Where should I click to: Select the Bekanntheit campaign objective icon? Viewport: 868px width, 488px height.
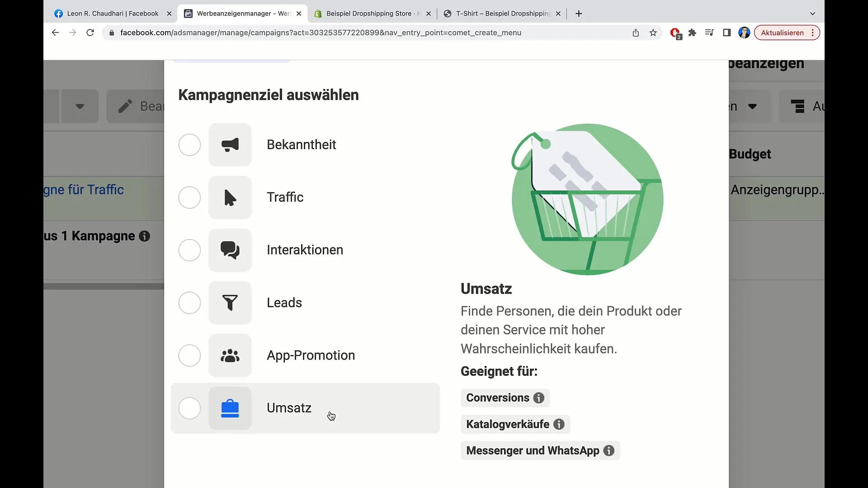tap(231, 144)
